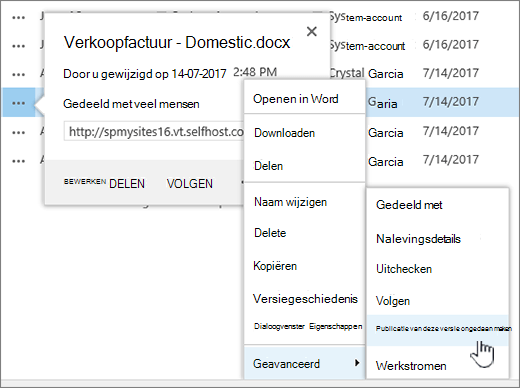Click the VOLGEN button in callout footer
Screen dimensions: 520x388
[190, 184]
